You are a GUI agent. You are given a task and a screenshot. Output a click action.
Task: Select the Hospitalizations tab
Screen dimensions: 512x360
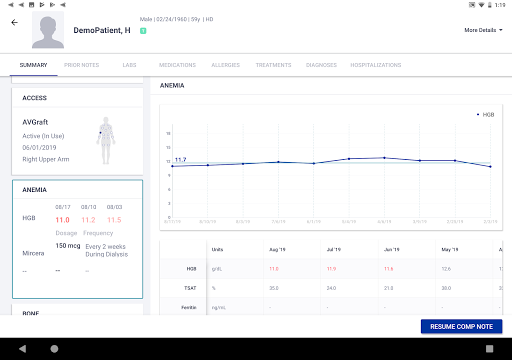[376, 65]
